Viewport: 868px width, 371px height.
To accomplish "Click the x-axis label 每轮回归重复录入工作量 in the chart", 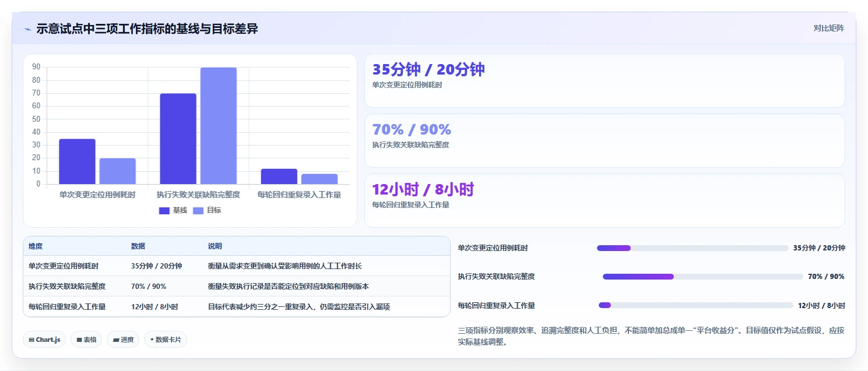I will click(299, 195).
